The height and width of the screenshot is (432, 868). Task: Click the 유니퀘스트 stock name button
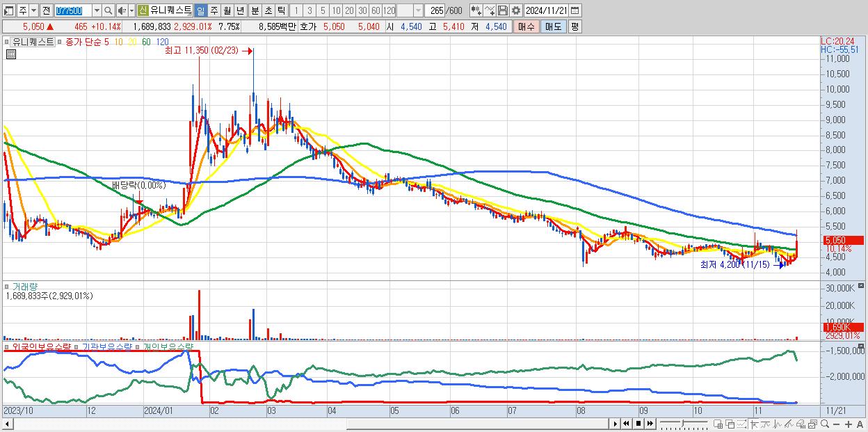(171, 10)
